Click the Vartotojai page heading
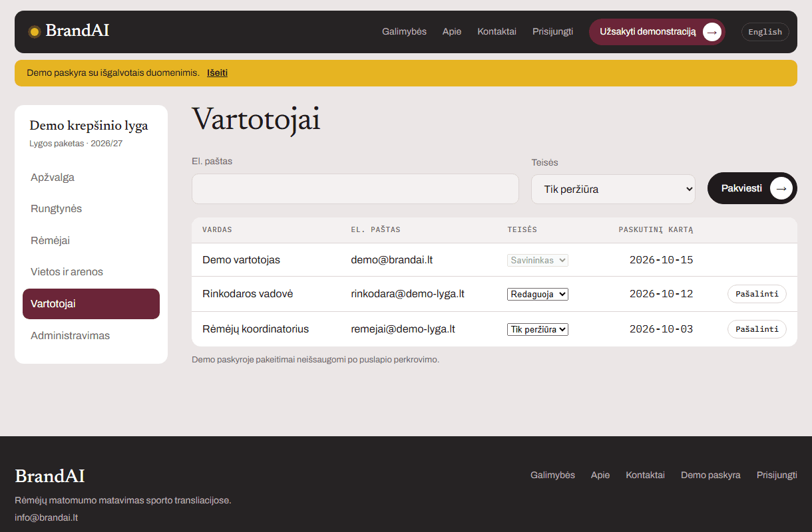 [256, 120]
